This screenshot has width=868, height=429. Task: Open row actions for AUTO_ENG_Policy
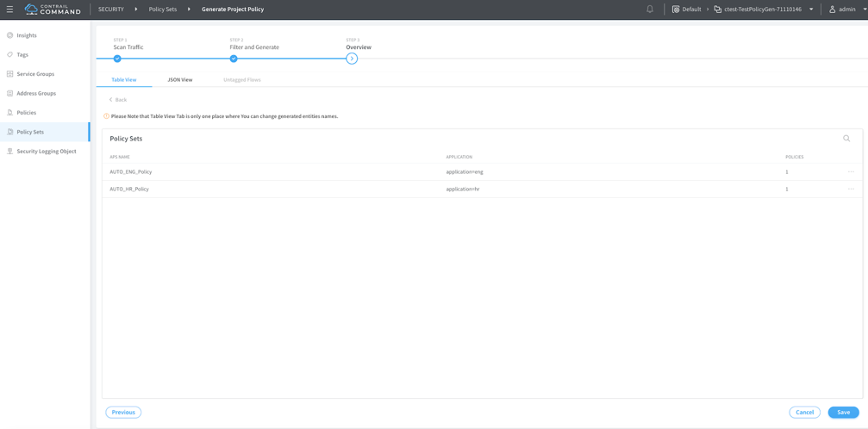point(851,171)
